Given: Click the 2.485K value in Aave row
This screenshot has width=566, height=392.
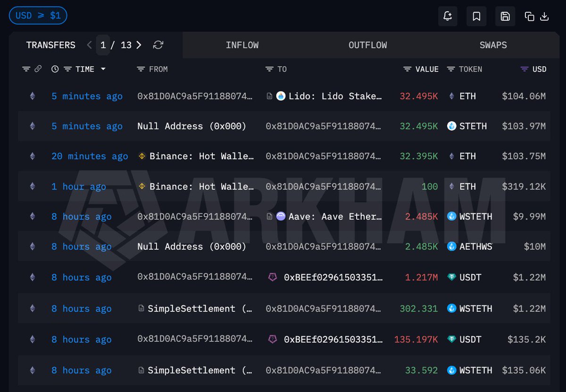Looking at the screenshot, I should [421, 217].
